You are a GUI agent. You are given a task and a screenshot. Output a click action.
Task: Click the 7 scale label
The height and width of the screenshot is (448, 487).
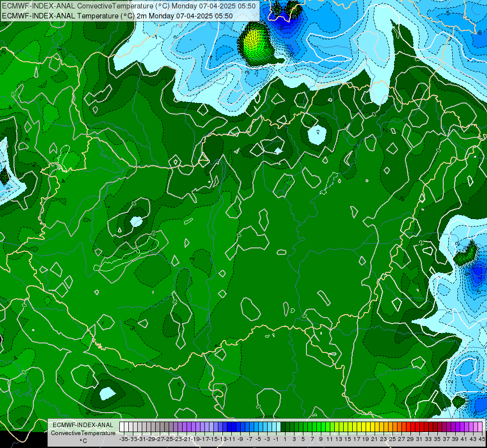pyautogui.click(x=312, y=440)
